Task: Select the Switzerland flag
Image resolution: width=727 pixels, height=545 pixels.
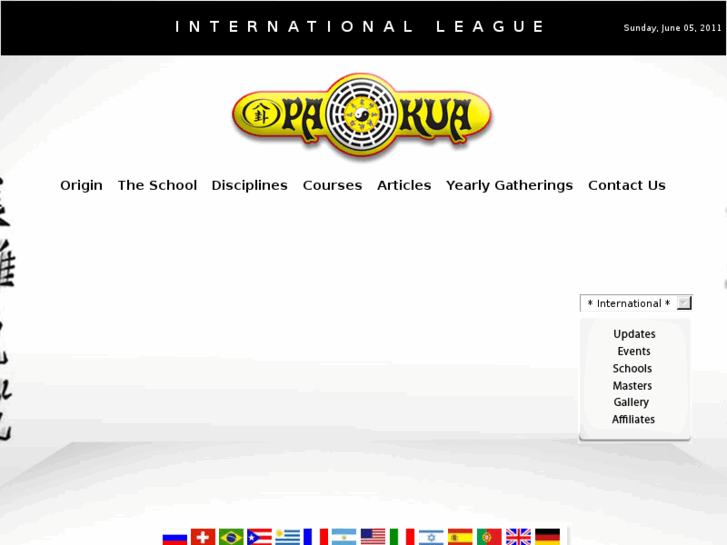Action: tap(203, 537)
